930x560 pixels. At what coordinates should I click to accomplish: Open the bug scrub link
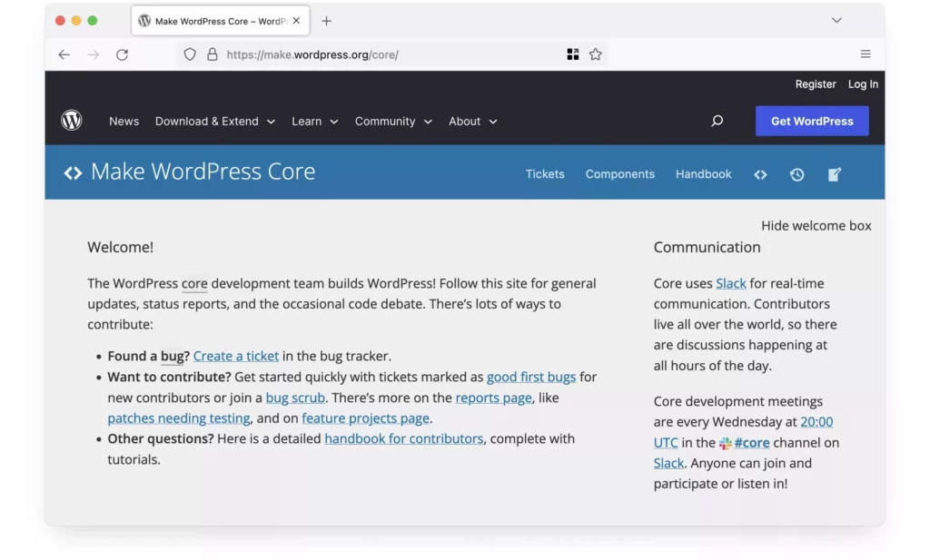pyautogui.click(x=295, y=398)
